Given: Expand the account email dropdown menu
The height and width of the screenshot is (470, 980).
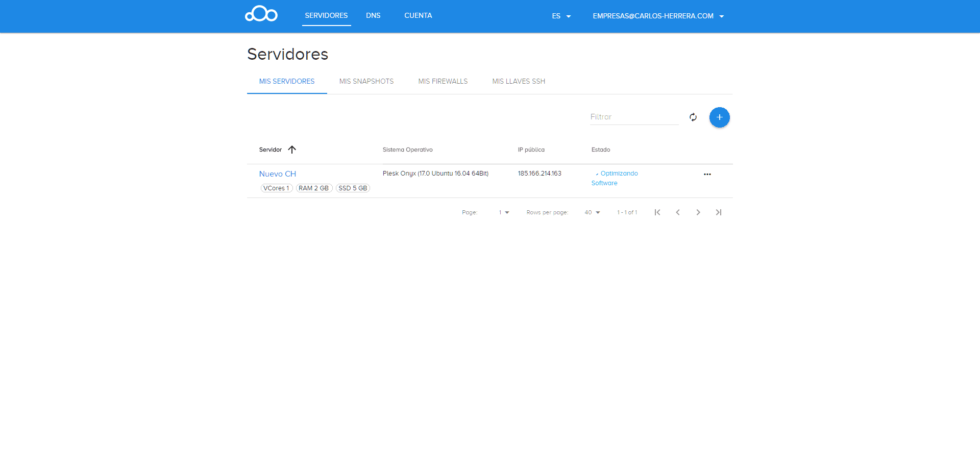Looking at the screenshot, I should click(x=658, y=16).
